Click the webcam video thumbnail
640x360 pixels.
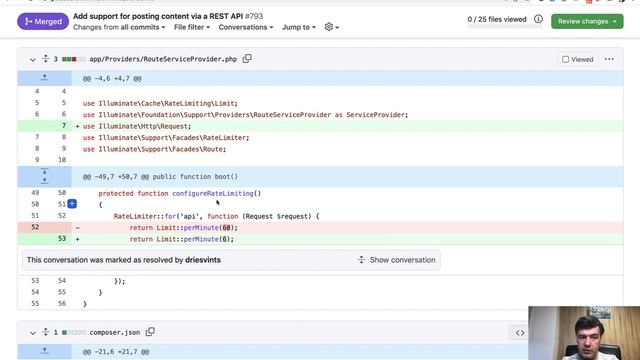point(584,333)
